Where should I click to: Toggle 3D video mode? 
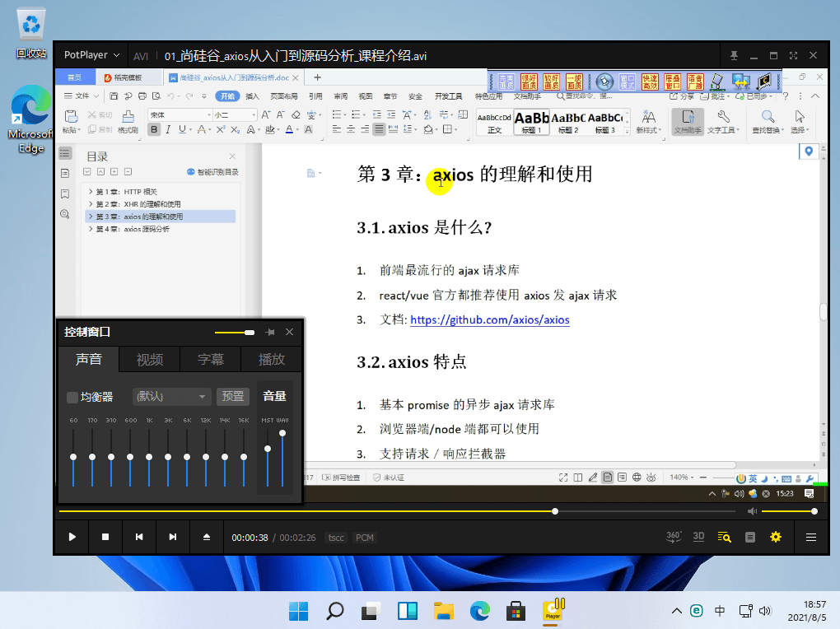coord(698,537)
